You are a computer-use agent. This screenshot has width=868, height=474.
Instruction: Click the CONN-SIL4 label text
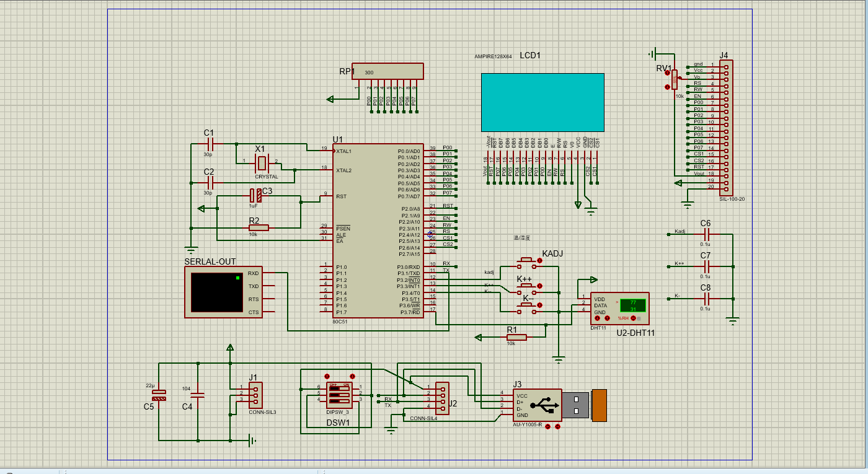pyautogui.click(x=423, y=418)
